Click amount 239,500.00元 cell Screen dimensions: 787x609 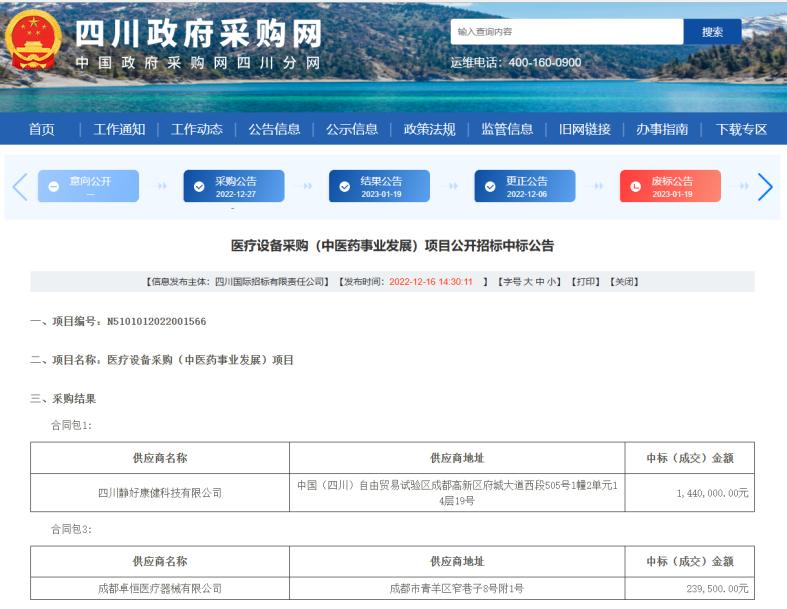[690, 588]
